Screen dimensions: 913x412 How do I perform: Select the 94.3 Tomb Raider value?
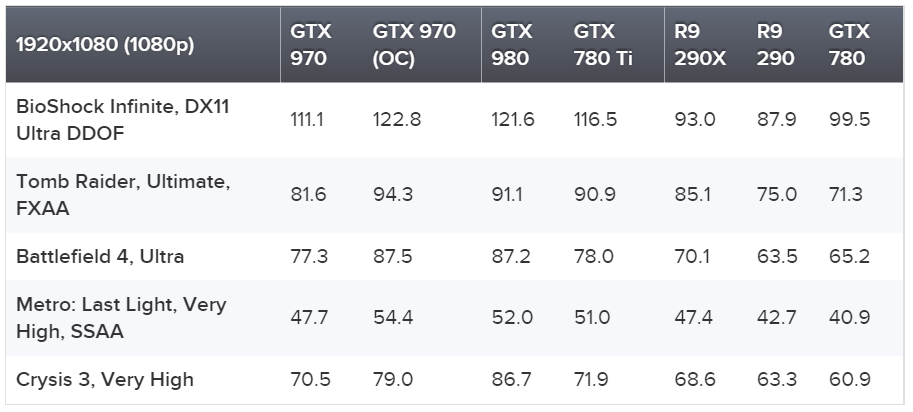tap(393, 194)
